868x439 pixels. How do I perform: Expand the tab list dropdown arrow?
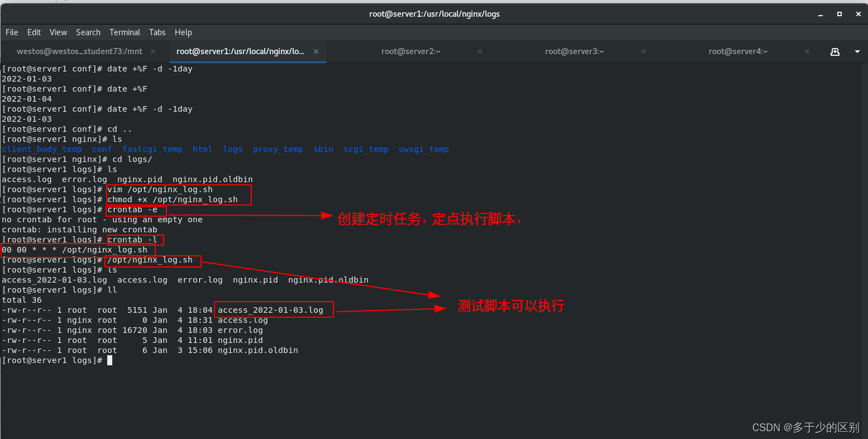[x=857, y=51]
